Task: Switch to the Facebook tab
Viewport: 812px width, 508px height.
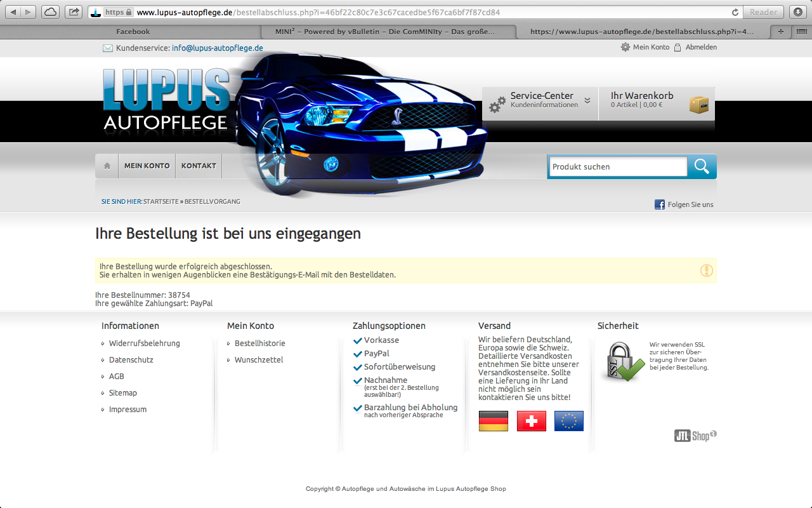Action: [x=133, y=32]
